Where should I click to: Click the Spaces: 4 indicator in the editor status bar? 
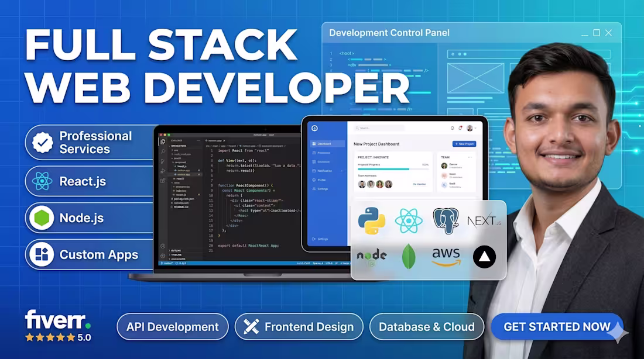(x=318, y=264)
